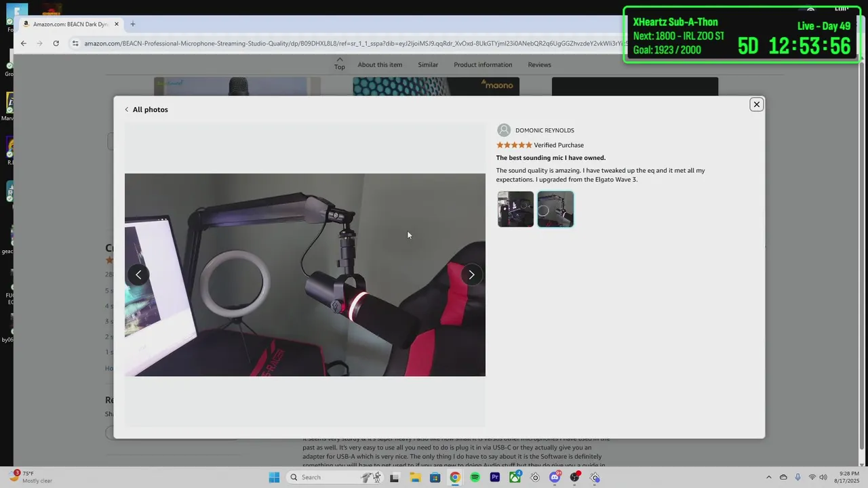This screenshot has height=488, width=868.
Task: Show the previous review photo
Action: (138, 274)
